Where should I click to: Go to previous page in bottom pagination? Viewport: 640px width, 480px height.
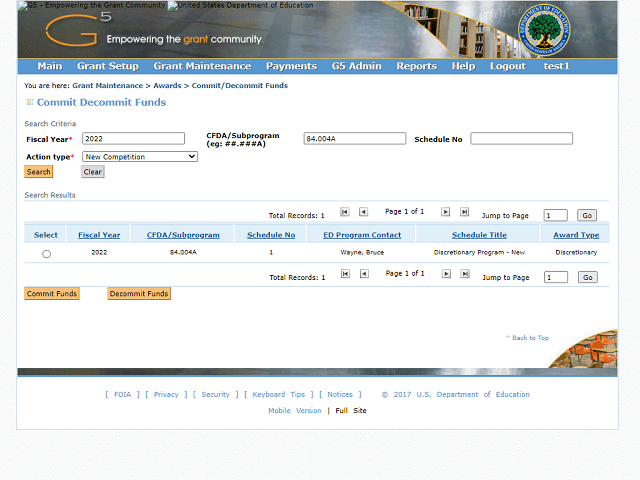click(x=364, y=274)
